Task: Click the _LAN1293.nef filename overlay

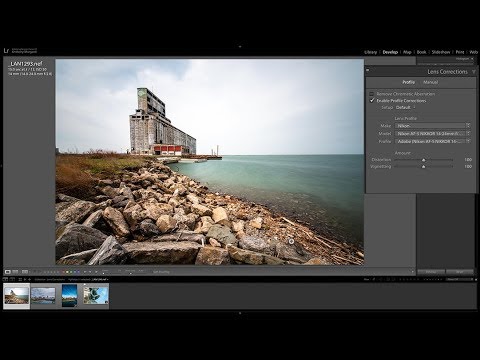Action: [x=26, y=63]
